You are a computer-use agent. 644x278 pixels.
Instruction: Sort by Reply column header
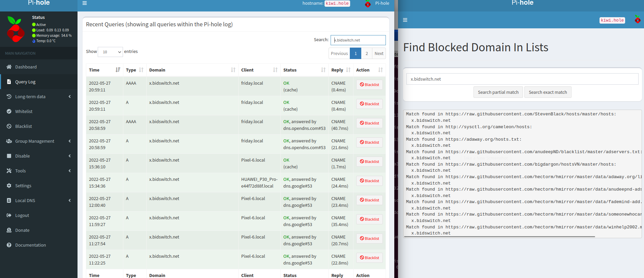coord(341,70)
